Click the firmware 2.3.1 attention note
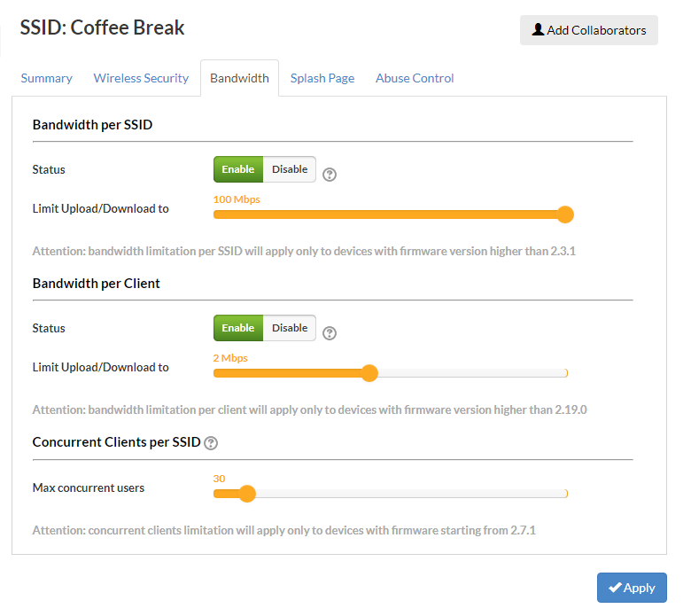This screenshot has width=691, height=616. [x=304, y=252]
